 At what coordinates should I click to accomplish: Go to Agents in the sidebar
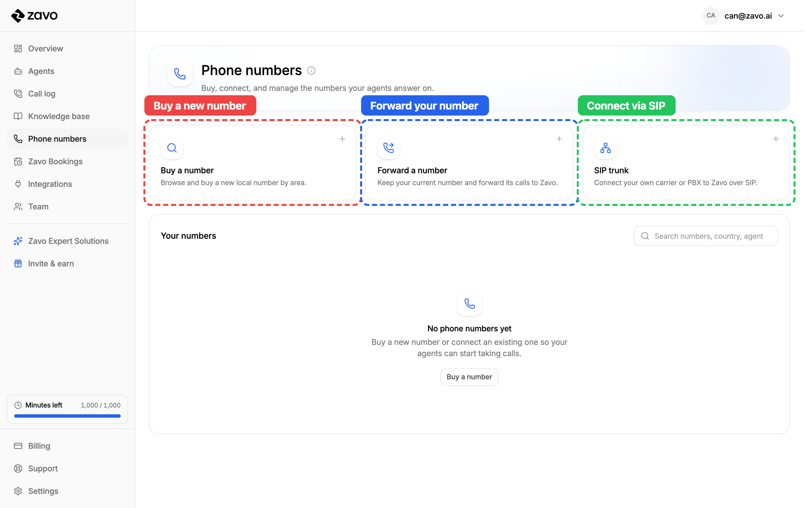[67, 71]
